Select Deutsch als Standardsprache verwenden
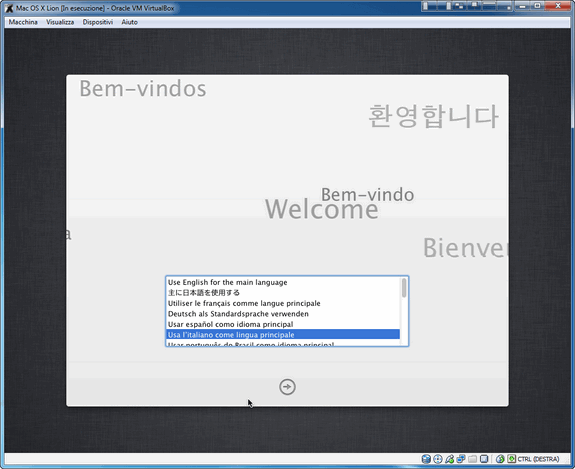This screenshot has width=575, height=469. 283,314
